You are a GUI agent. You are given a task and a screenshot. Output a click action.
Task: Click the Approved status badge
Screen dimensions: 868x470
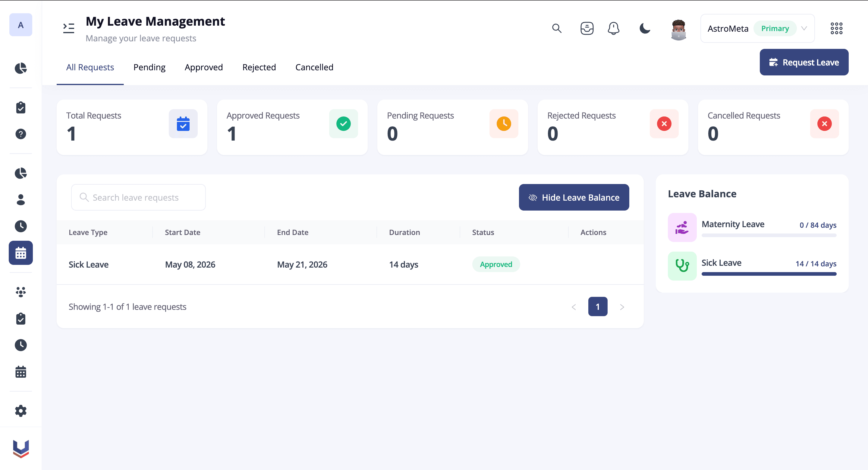(496, 264)
